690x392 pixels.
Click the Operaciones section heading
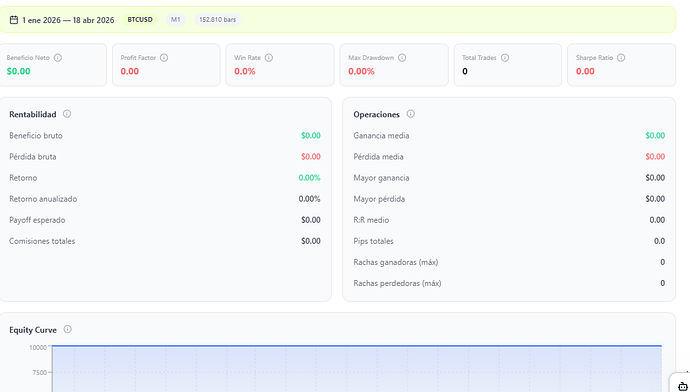tap(377, 114)
